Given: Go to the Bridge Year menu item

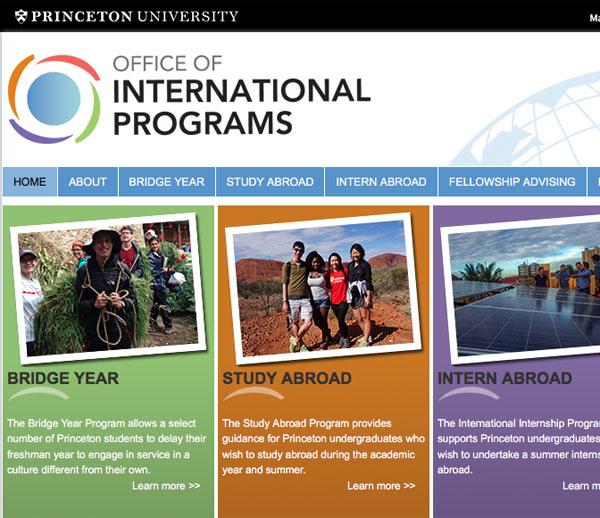Looking at the screenshot, I should point(166,182).
